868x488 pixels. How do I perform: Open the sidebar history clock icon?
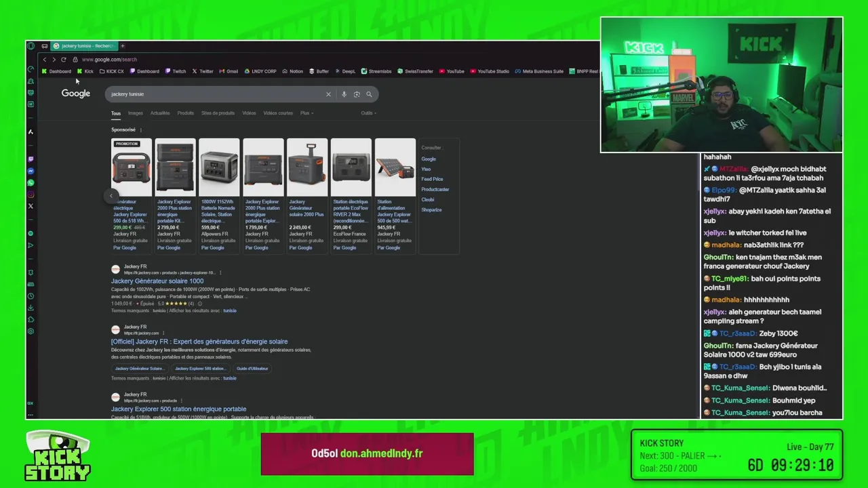pyautogui.click(x=31, y=296)
